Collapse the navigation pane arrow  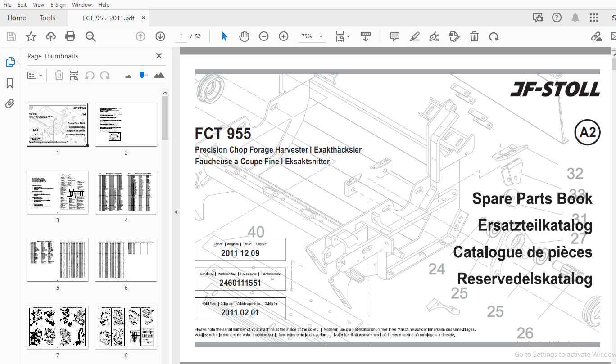(x=176, y=212)
